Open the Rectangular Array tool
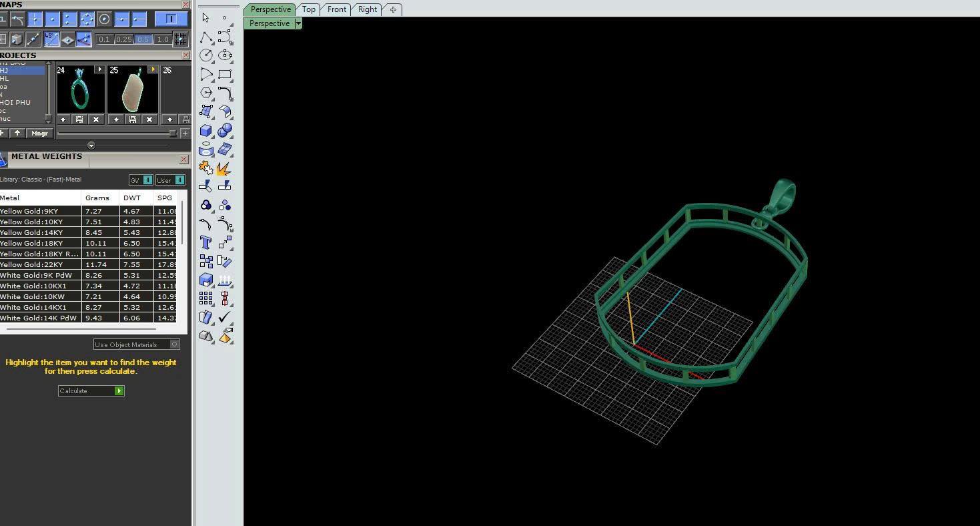Image resolution: width=980 pixels, height=526 pixels. click(206, 298)
